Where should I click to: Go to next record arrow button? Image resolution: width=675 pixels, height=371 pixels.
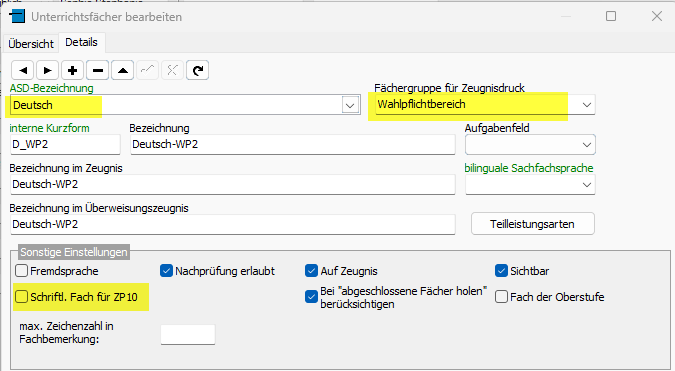pos(48,70)
